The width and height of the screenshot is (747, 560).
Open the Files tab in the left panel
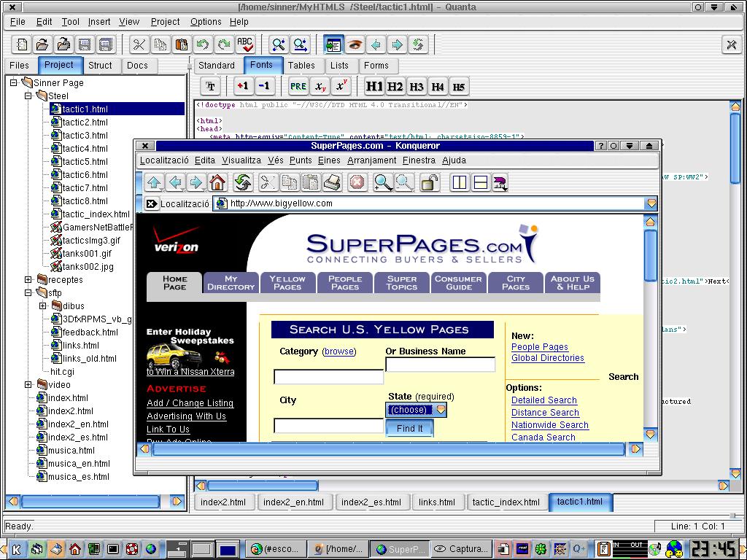[x=19, y=65]
